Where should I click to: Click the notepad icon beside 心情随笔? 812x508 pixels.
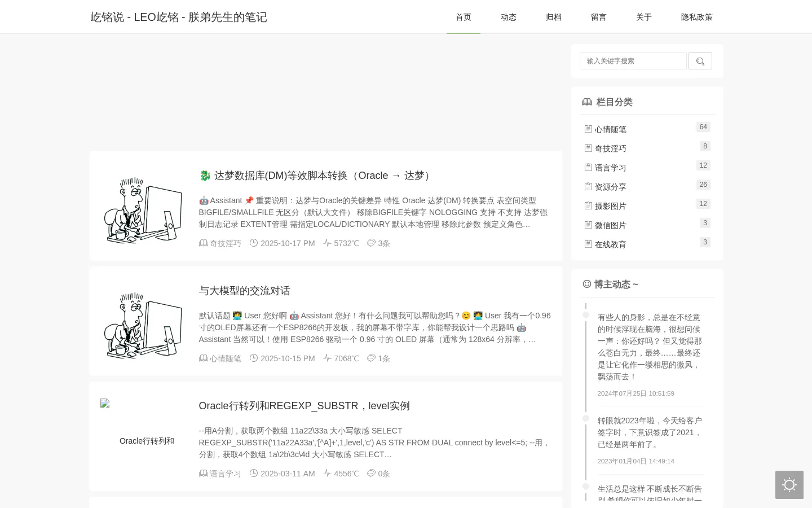pos(588,129)
